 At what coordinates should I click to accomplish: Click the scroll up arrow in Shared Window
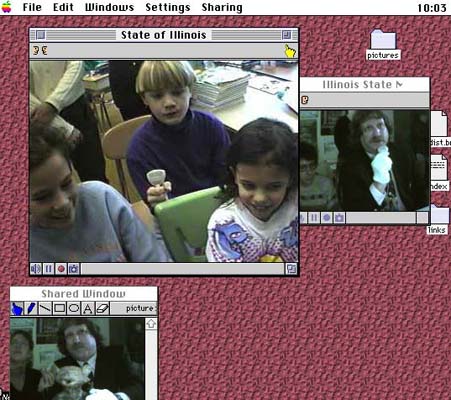tap(151, 324)
